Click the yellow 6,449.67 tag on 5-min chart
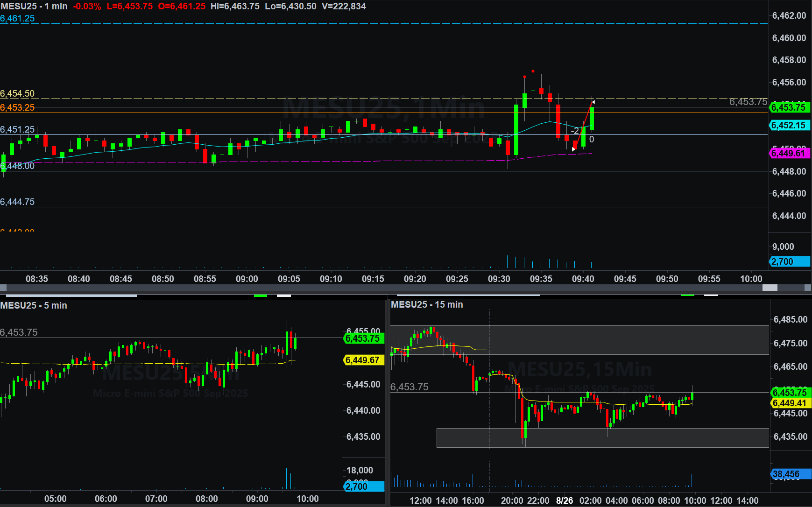Screen dimensions: 812x507 coord(363,360)
